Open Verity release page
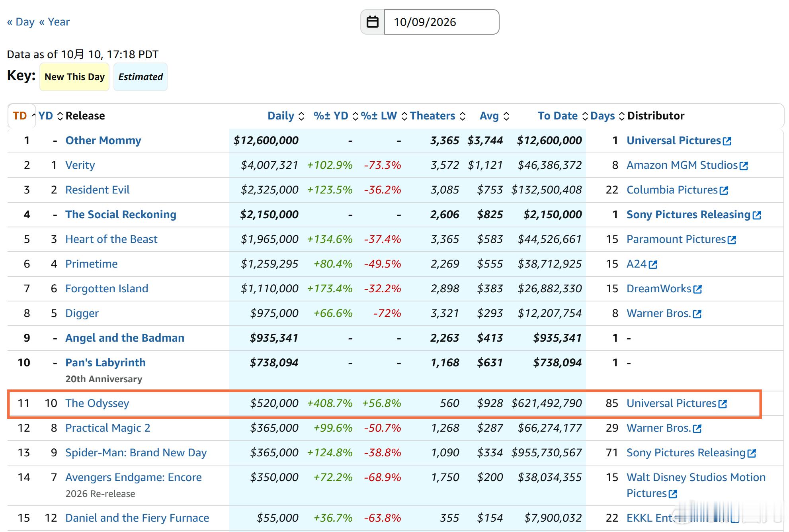Viewport: 789px width, 532px height. (x=80, y=165)
